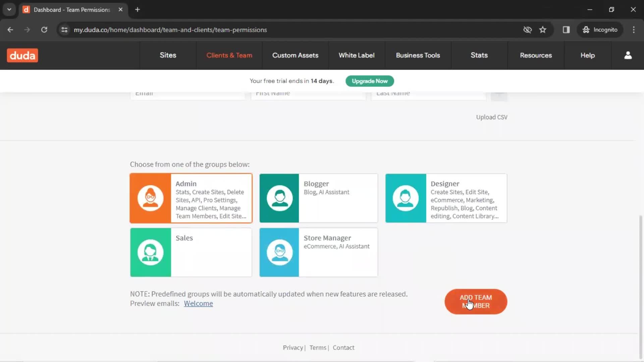Click the Blogger group avatar icon
The height and width of the screenshot is (362, 644).
pos(279,198)
